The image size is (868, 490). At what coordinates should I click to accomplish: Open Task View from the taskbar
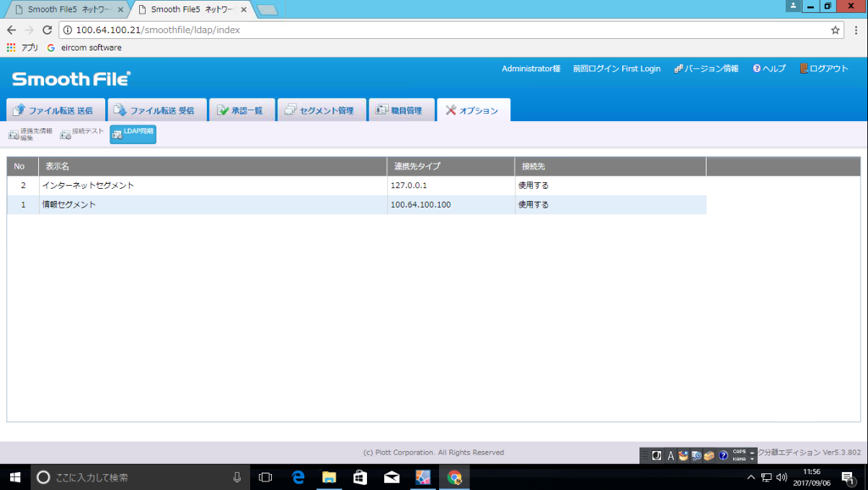265,476
